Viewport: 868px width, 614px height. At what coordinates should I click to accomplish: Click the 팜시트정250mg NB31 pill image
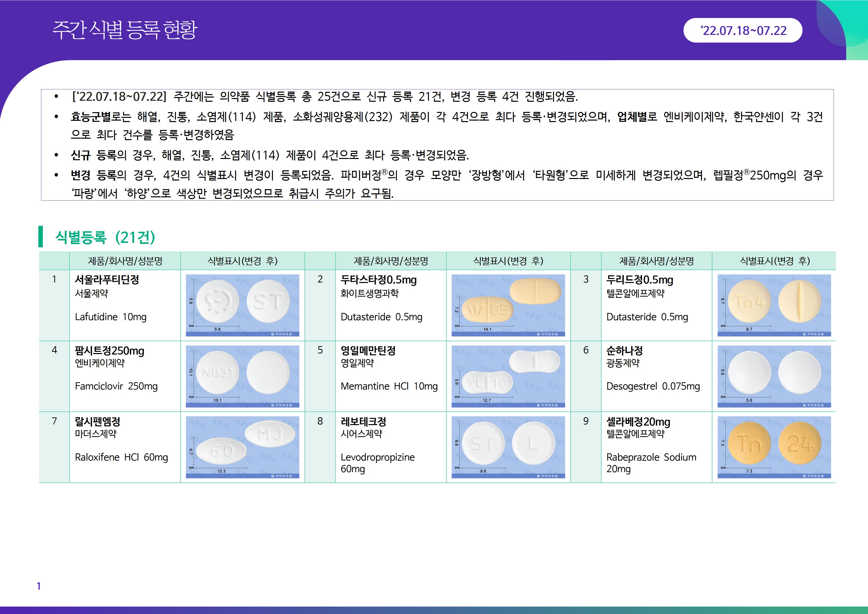click(x=242, y=376)
